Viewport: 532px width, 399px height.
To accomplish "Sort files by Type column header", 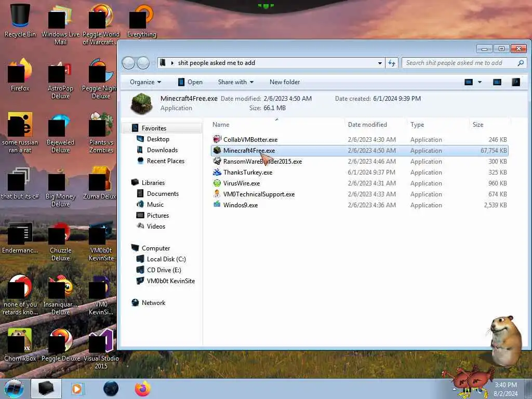I will point(437,125).
